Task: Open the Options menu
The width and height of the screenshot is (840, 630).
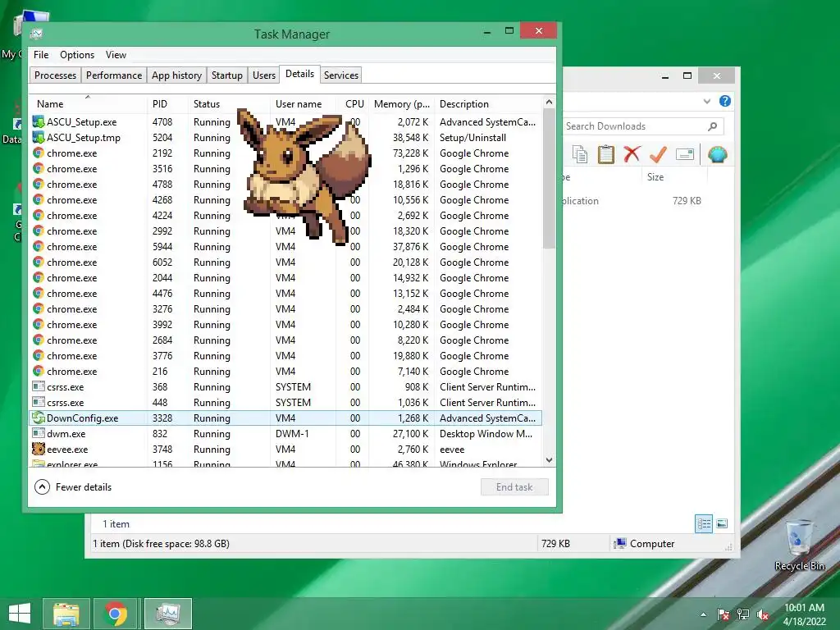Action: click(x=77, y=55)
